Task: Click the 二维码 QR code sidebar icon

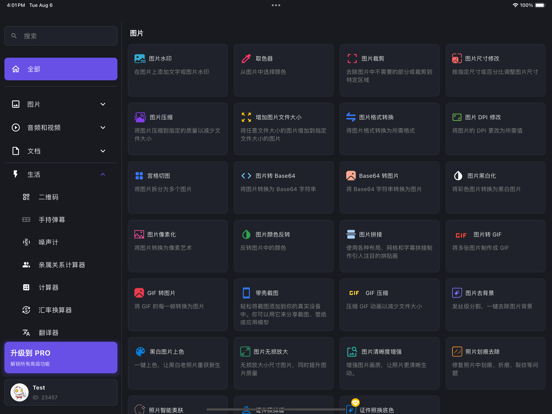Action: (x=26, y=197)
